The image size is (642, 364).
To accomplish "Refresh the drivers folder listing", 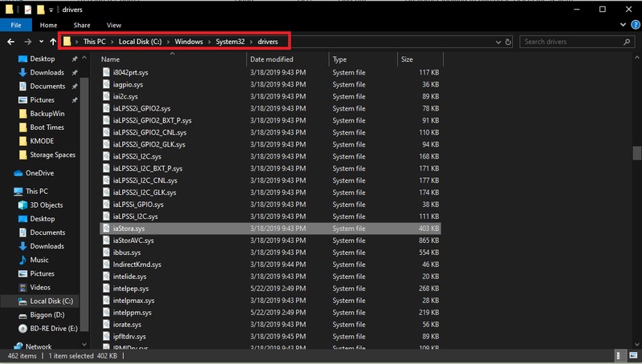I will pos(508,41).
